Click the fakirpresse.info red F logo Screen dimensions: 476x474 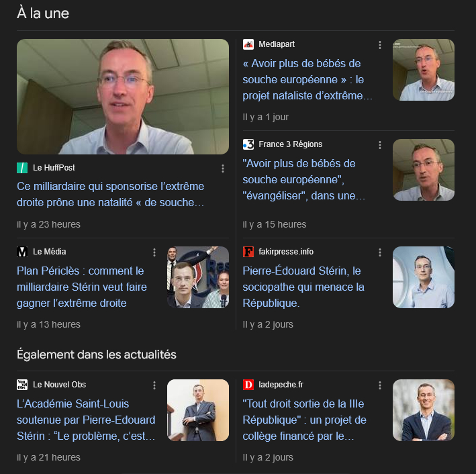[x=248, y=252]
